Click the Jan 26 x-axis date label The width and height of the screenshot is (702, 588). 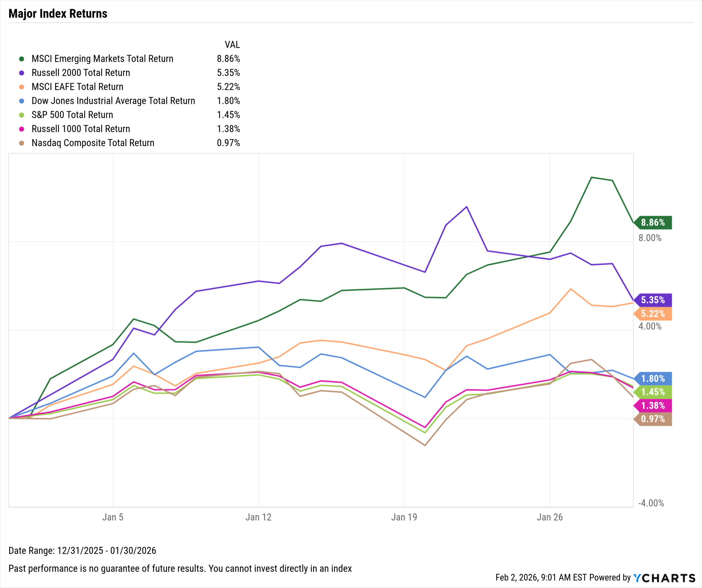point(550,517)
